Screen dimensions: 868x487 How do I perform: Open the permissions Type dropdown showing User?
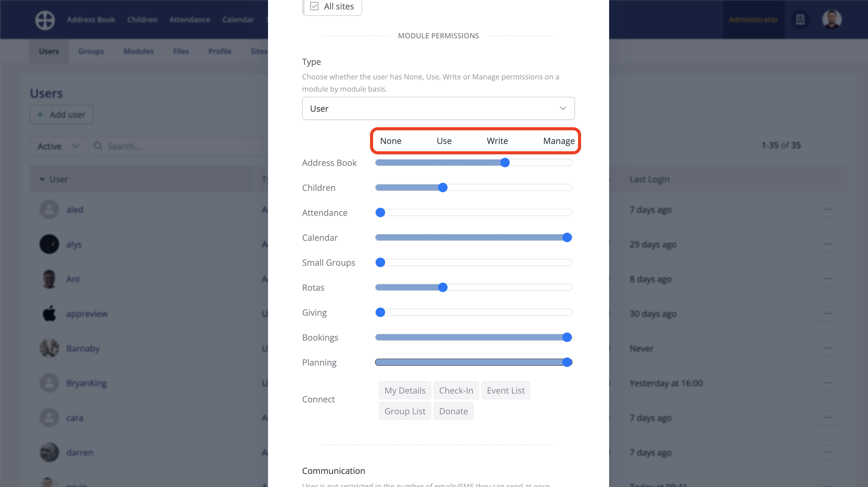click(438, 108)
